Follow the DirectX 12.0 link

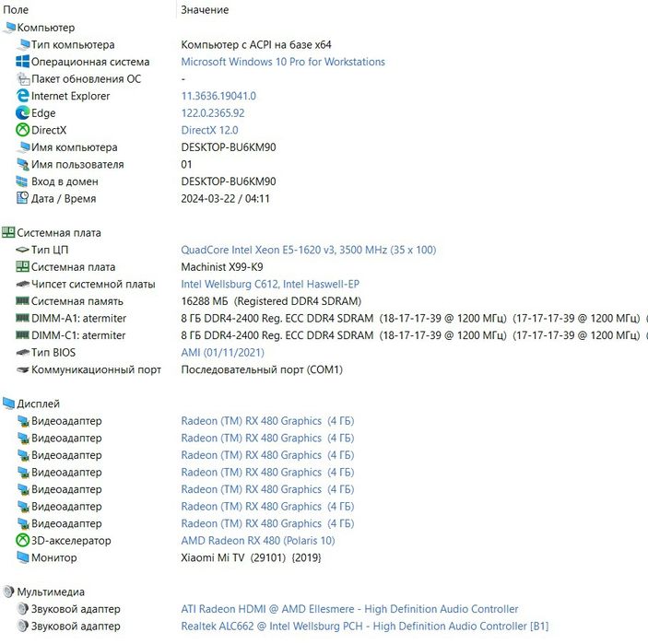[x=209, y=130]
